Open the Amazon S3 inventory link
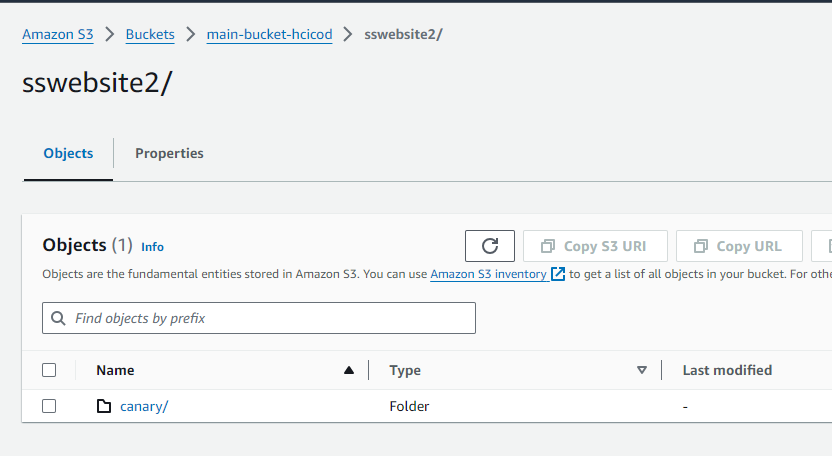 [488, 274]
